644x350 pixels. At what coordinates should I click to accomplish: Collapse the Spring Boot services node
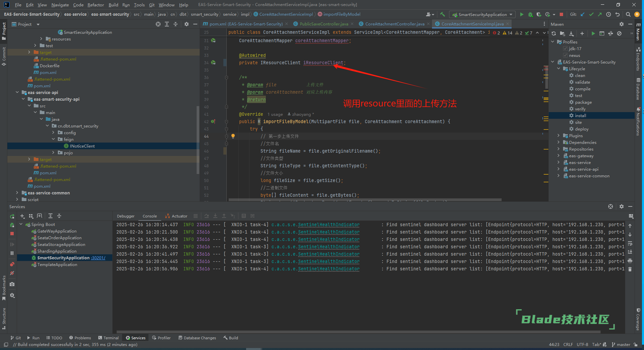21,225
